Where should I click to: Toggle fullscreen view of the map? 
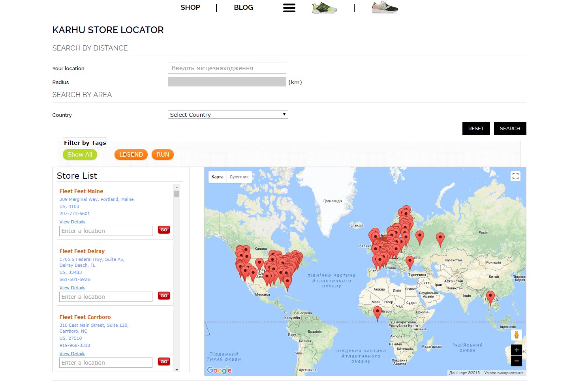pos(515,176)
